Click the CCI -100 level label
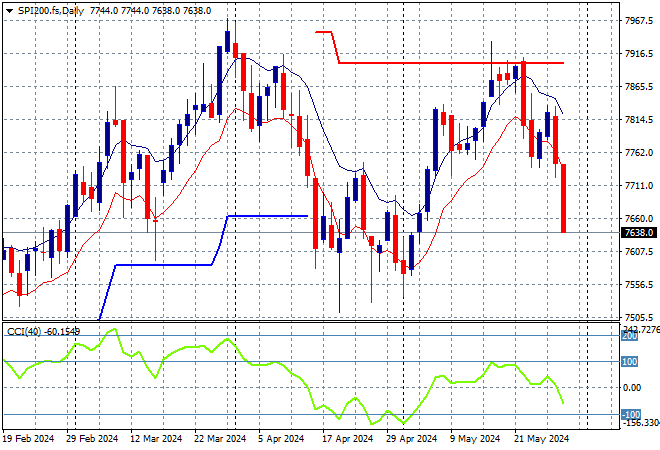Screen dimensions: 660x450 [x=631, y=414]
